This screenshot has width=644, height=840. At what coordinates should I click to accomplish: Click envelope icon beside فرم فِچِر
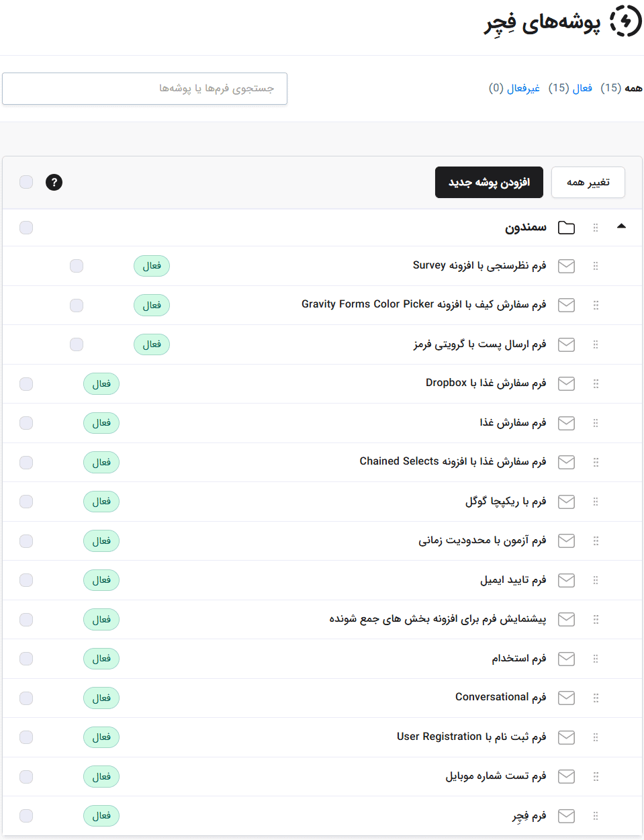pyautogui.click(x=566, y=816)
